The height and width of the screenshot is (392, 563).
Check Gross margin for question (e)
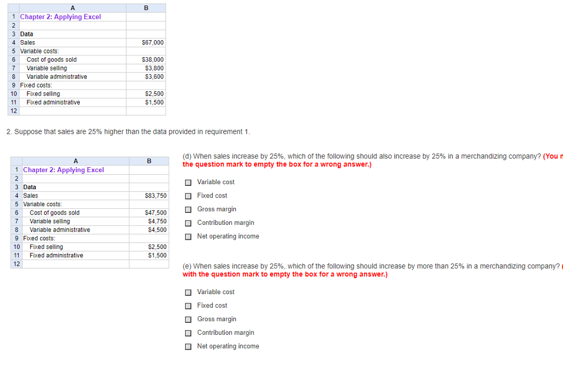click(188, 319)
